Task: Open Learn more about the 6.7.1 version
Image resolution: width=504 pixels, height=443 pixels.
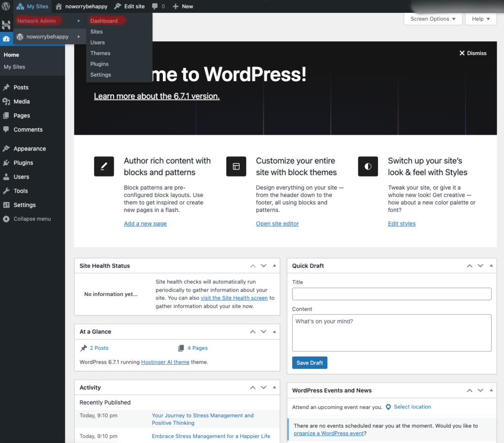Action: pos(157,96)
